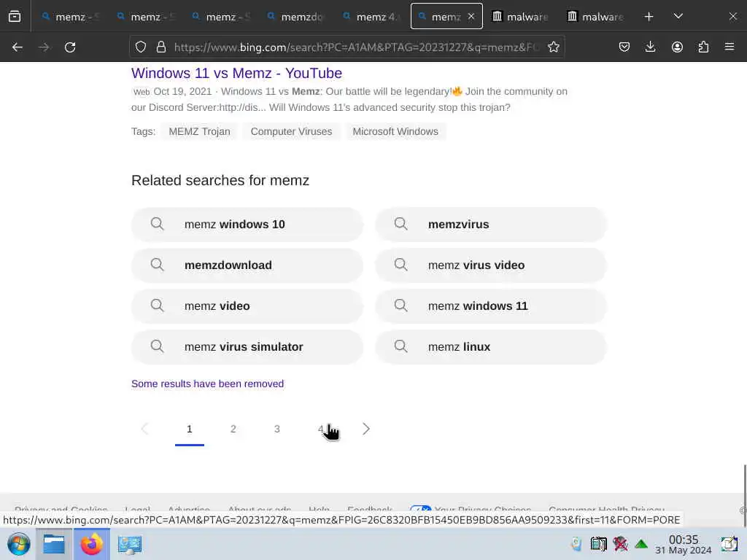
Task: Go to results page 2
Action: (x=233, y=429)
